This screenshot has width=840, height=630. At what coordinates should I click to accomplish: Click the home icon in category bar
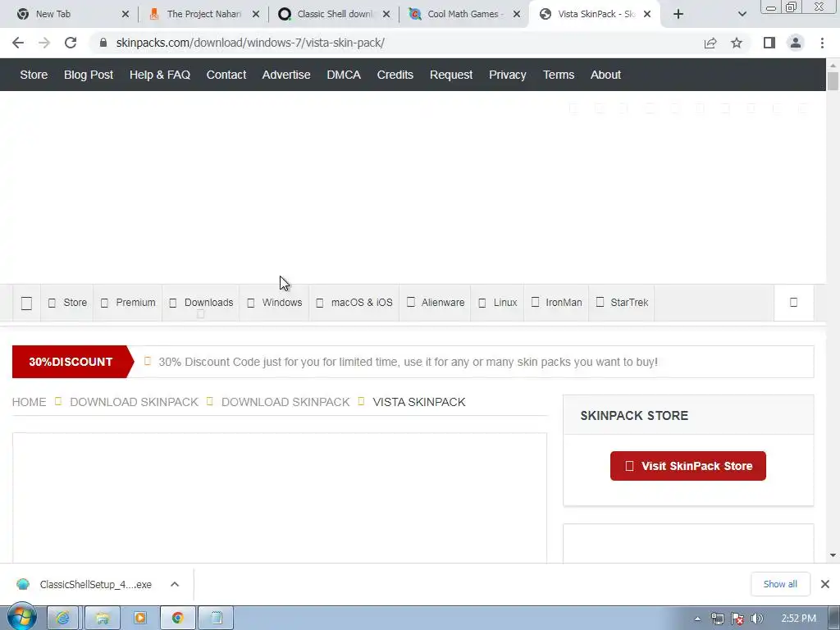pyautogui.click(x=26, y=304)
